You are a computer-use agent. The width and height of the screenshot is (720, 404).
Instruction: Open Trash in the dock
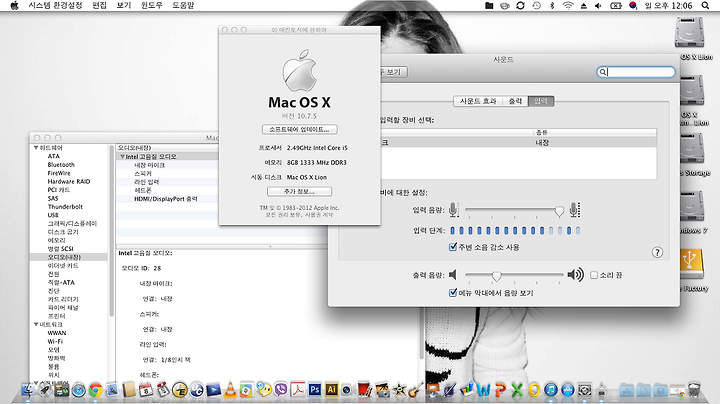pos(694,390)
